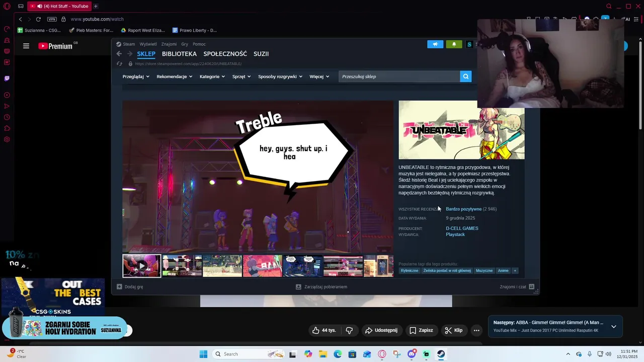The height and width of the screenshot is (362, 644).
Task: Show more tags with the plus button
Action: click(x=515, y=270)
